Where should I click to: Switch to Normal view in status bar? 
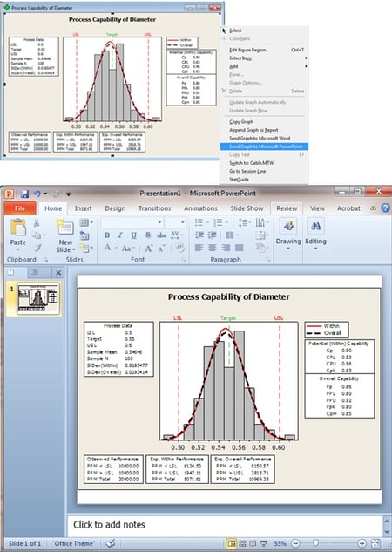232,543
